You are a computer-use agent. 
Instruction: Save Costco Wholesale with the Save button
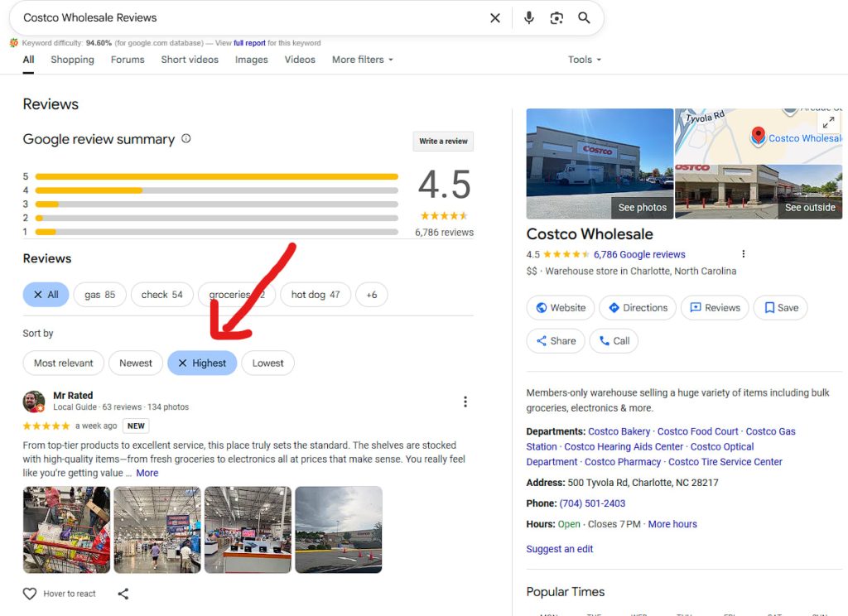pyautogui.click(x=781, y=308)
